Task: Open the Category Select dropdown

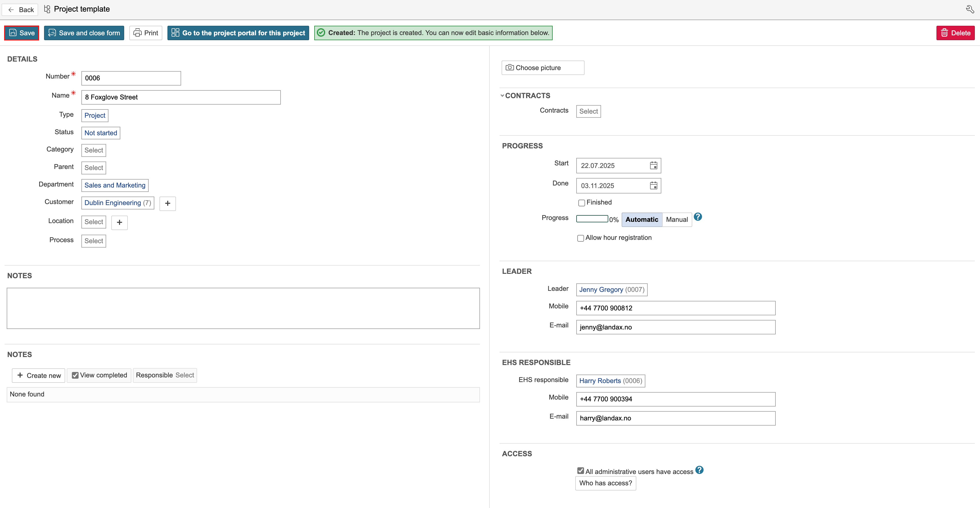Action: [x=94, y=150]
